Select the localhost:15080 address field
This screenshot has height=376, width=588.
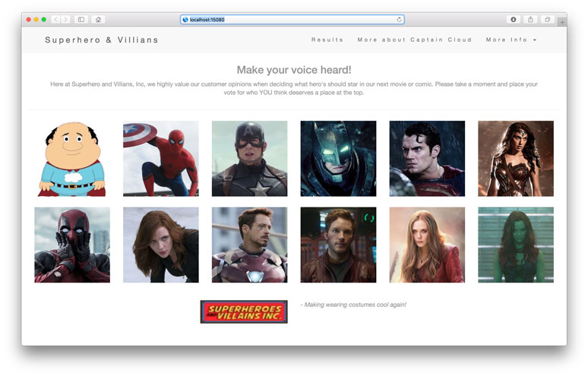click(x=292, y=20)
